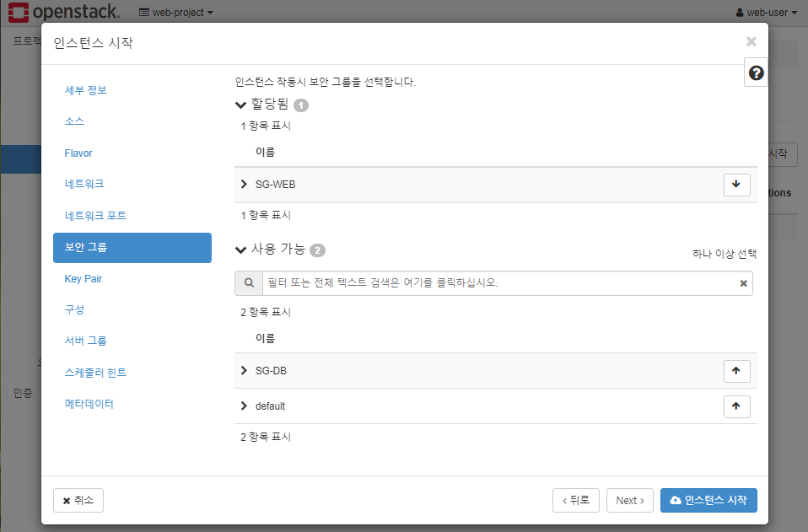Go to 서버 그룹 step
The width and height of the screenshot is (808, 532).
click(85, 341)
